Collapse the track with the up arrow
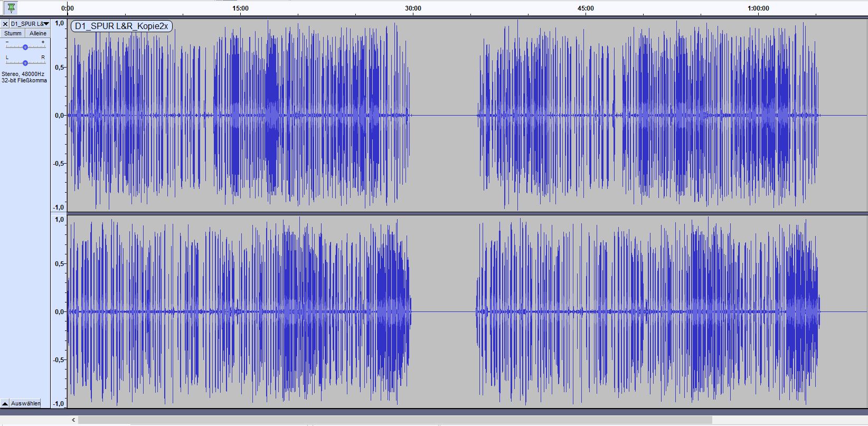 pyautogui.click(x=5, y=403)
